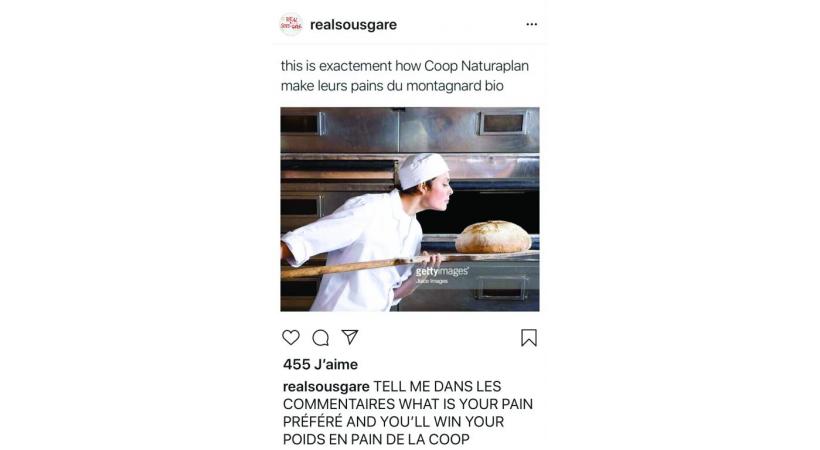Image resolution: width=820 pixels, height=450 pixels.
Task: Open comments via the speech bubble icon
Action: (321, 338)
